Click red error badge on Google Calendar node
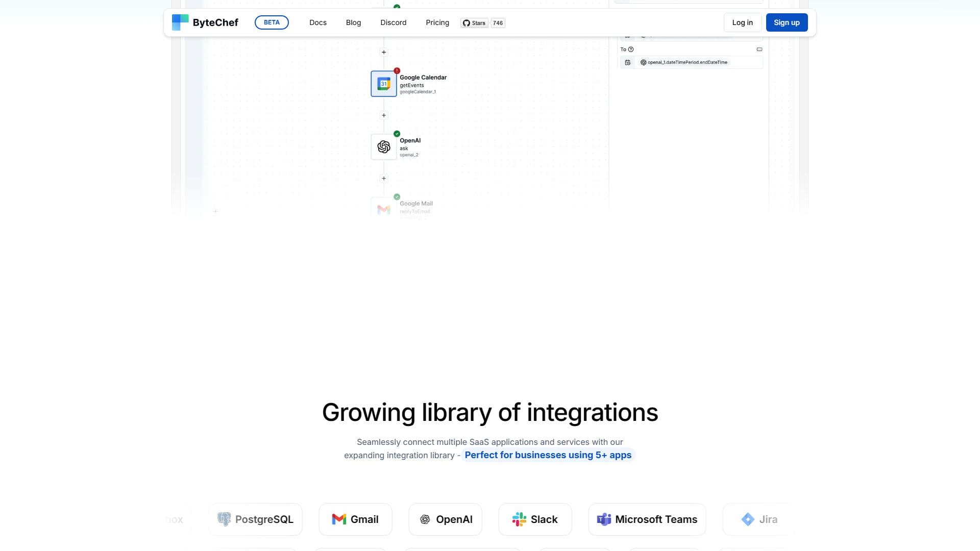The height and width of the screenshot is (551, 980). coord(397,70)
